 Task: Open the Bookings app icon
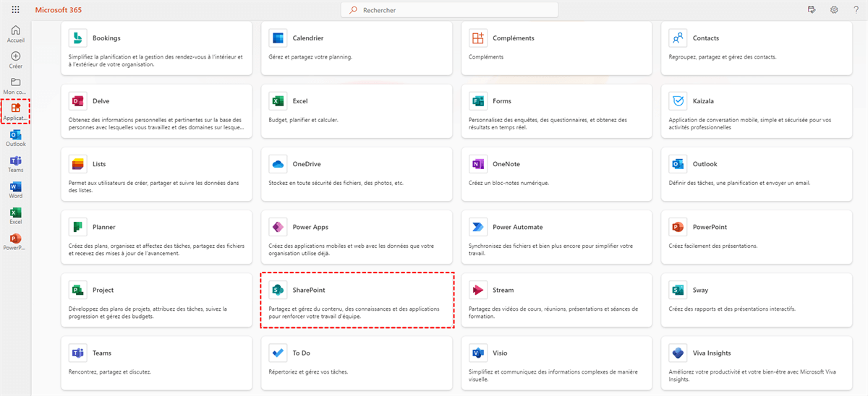[77, 38]
